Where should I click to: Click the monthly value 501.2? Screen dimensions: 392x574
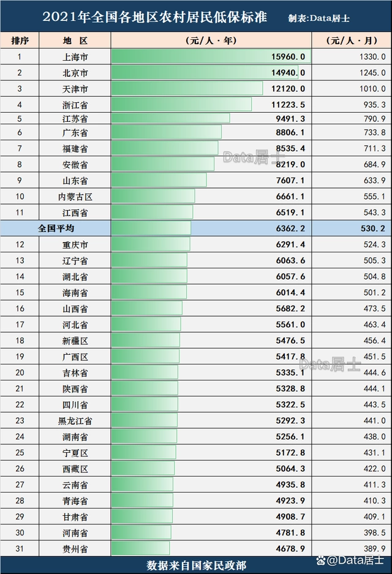tap(374, 292)
